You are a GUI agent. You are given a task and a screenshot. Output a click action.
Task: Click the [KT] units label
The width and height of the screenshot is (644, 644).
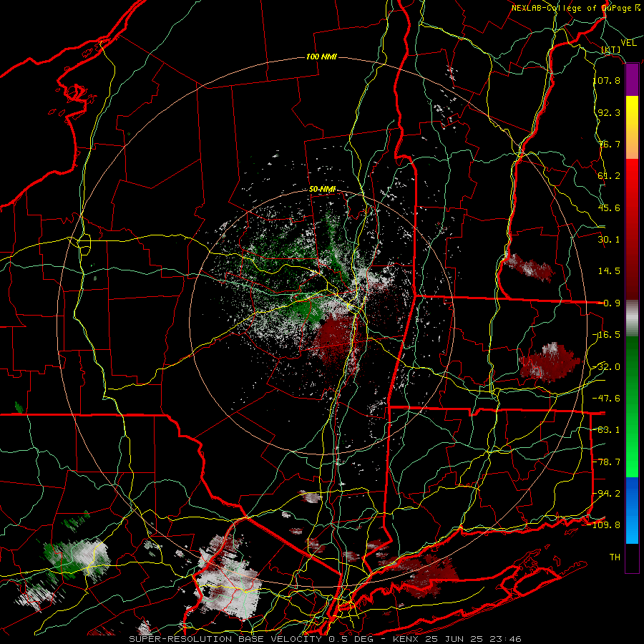(611, 49)
